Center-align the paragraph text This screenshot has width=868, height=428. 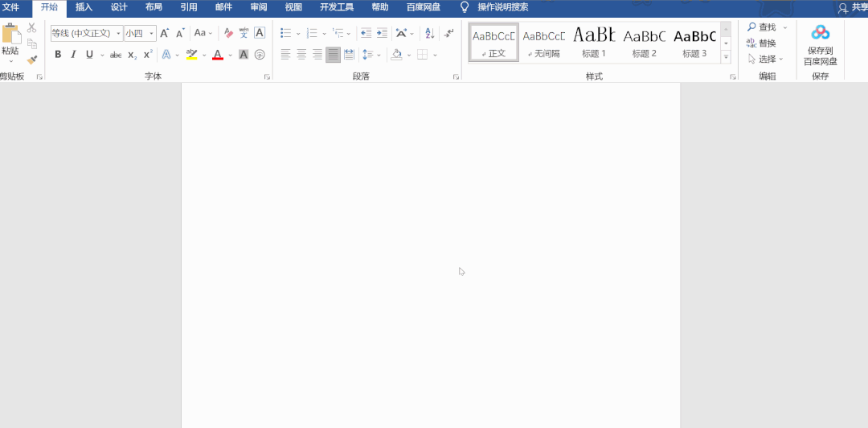coord(301,55)
